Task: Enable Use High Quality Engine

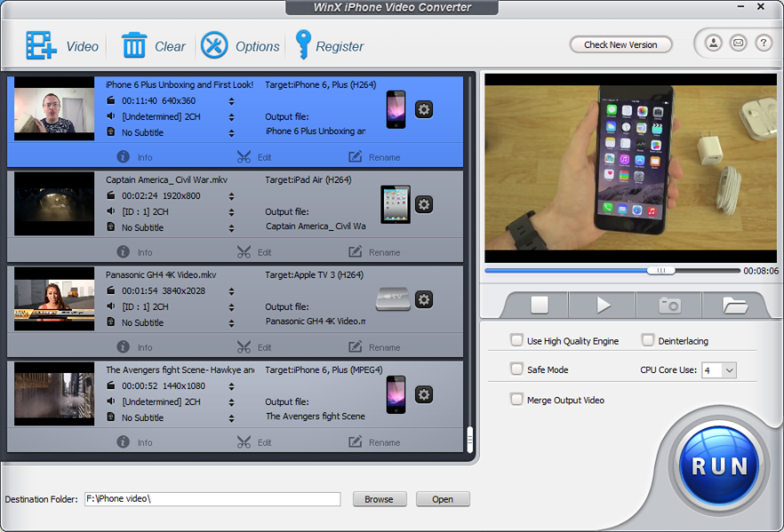Action: (516, 340)
